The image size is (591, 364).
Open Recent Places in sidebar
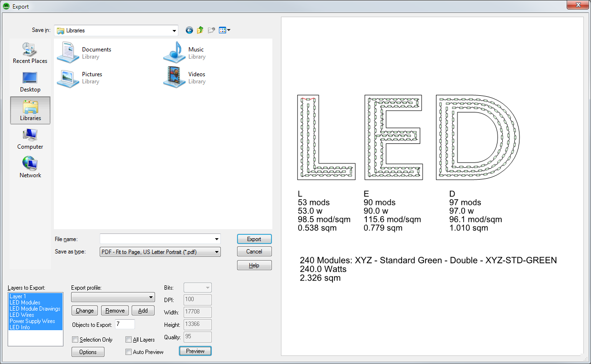(30, 53)
